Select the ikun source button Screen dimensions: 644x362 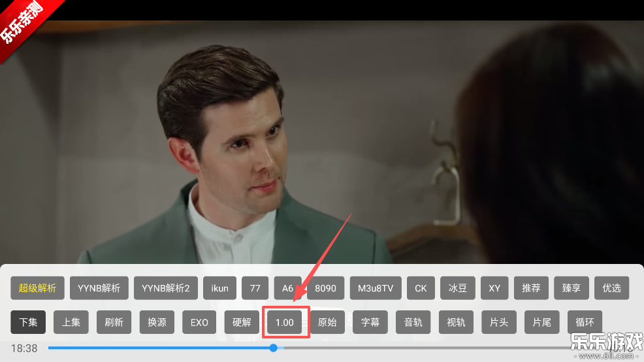click(219, 288)
